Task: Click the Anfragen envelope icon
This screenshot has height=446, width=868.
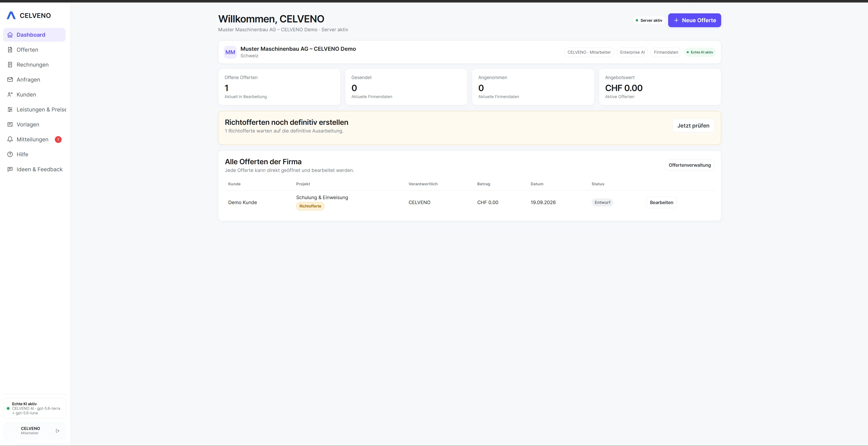Action: [10, 80]
